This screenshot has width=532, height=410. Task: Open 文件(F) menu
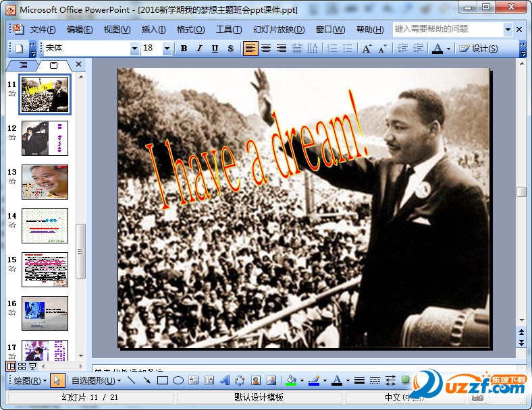(x=43, y=30)
